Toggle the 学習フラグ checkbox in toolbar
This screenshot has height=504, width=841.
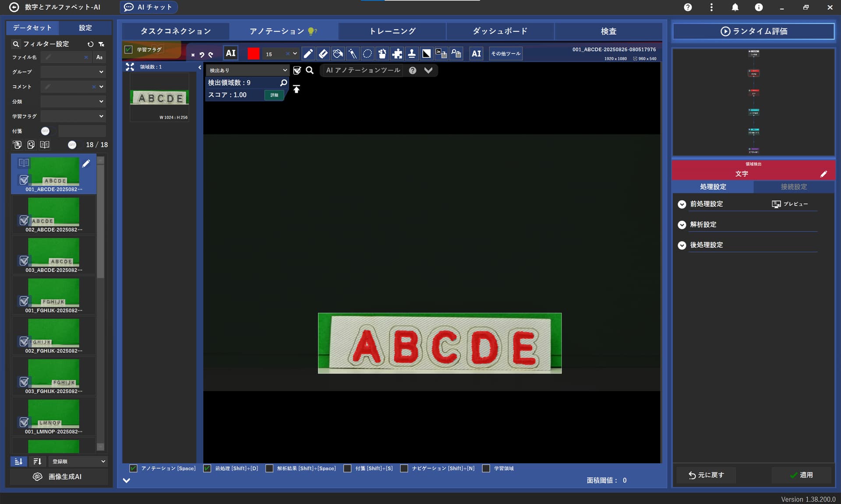click(128, 49)
